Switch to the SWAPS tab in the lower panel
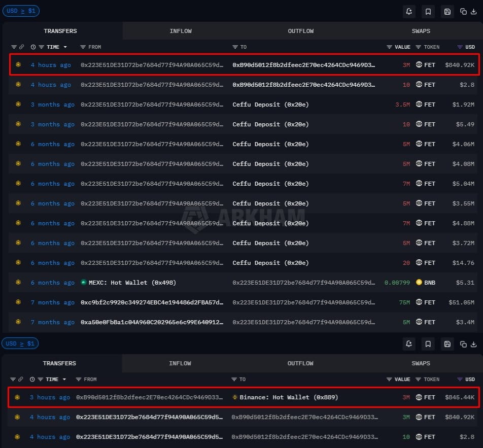 tap(421, 363)
